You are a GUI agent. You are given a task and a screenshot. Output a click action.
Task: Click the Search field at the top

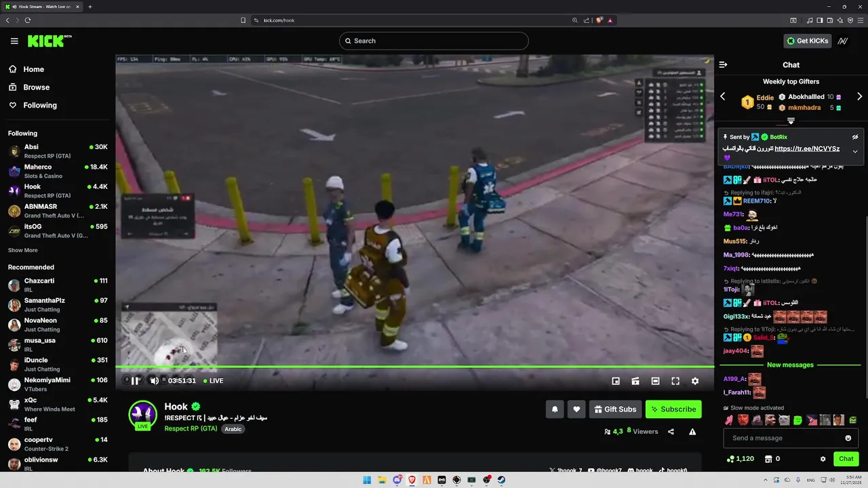pyautogui.click(x=434, y=41)
